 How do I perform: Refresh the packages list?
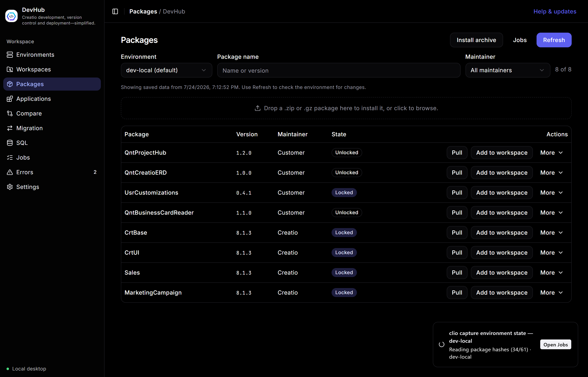pos(554,40)
